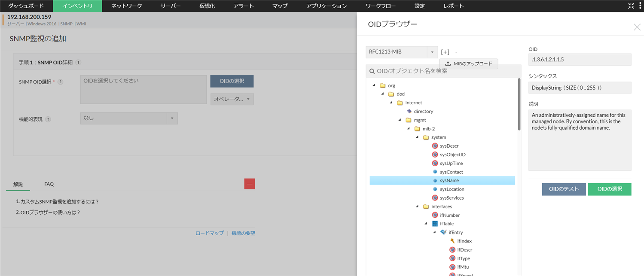This screenshot has height=276, width=644.
Task: Click the sysObjectID node icon
Action: click(x=435, y=155)
